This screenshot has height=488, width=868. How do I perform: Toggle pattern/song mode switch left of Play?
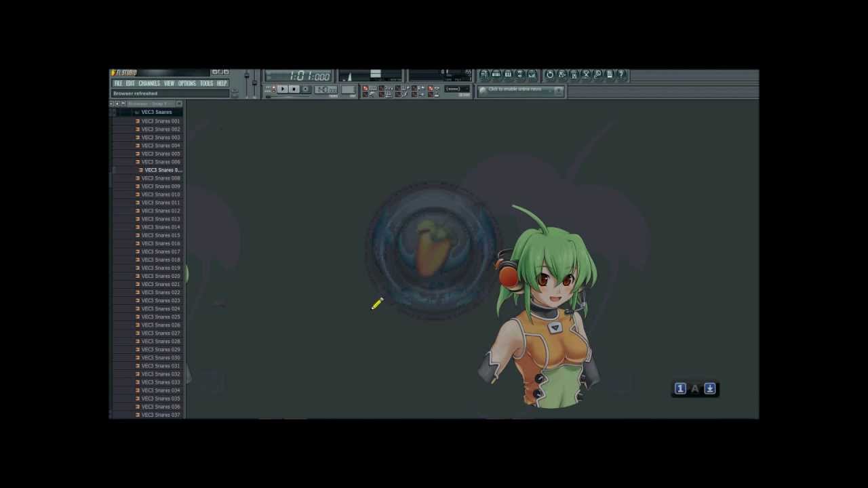coord(272,89)
